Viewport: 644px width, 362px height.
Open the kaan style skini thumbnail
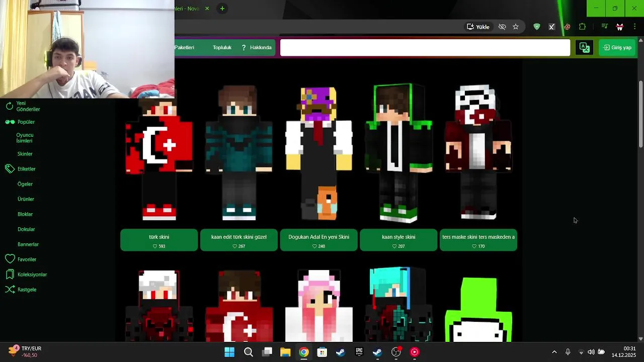pyautogui.click(x=398, y=153)
